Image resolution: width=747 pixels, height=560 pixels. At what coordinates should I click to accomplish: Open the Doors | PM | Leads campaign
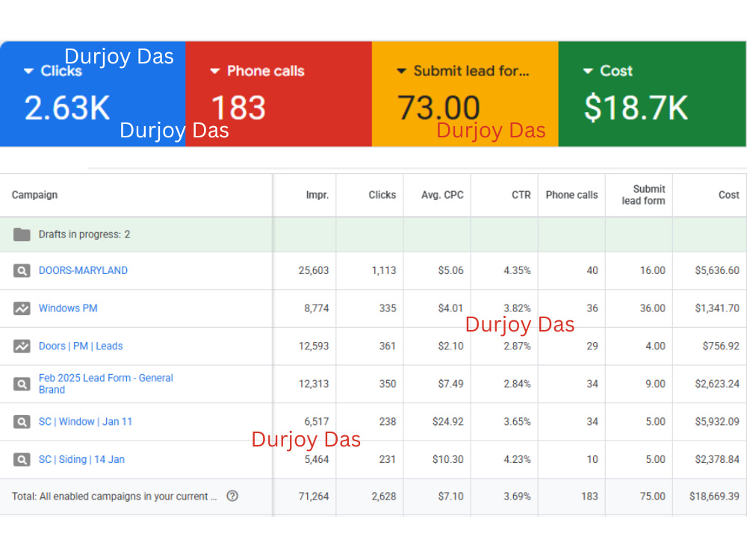click(x=81, y=346)
